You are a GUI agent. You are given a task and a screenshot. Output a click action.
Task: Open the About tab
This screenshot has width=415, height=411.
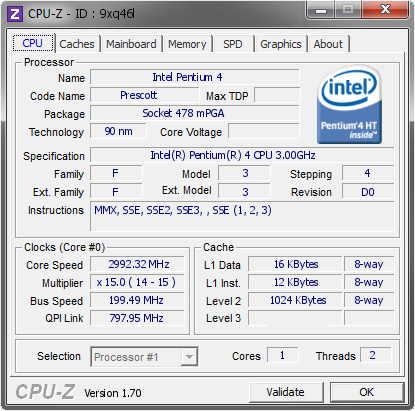pyautogui.click(x=328, y=44)
